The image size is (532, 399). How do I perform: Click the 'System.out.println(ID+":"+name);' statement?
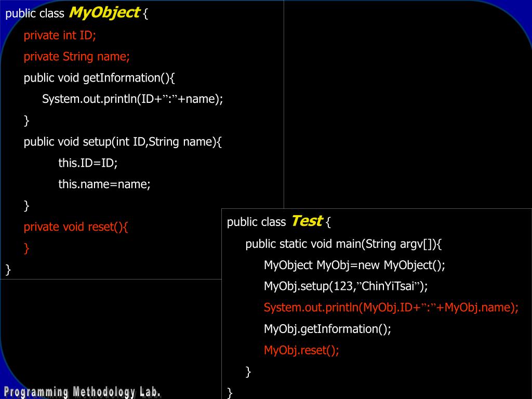[132, 99]
